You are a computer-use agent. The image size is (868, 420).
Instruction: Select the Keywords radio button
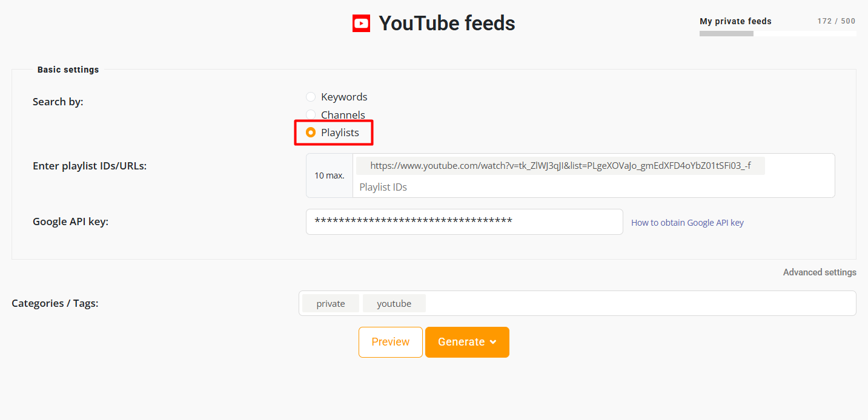pos(311,97)
